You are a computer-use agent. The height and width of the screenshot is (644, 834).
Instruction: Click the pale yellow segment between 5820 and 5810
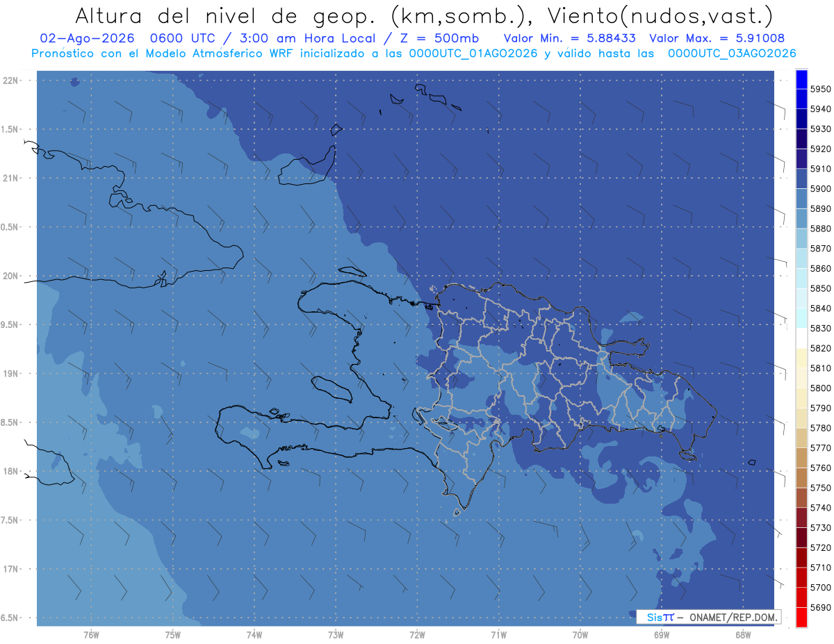[801, 358]
